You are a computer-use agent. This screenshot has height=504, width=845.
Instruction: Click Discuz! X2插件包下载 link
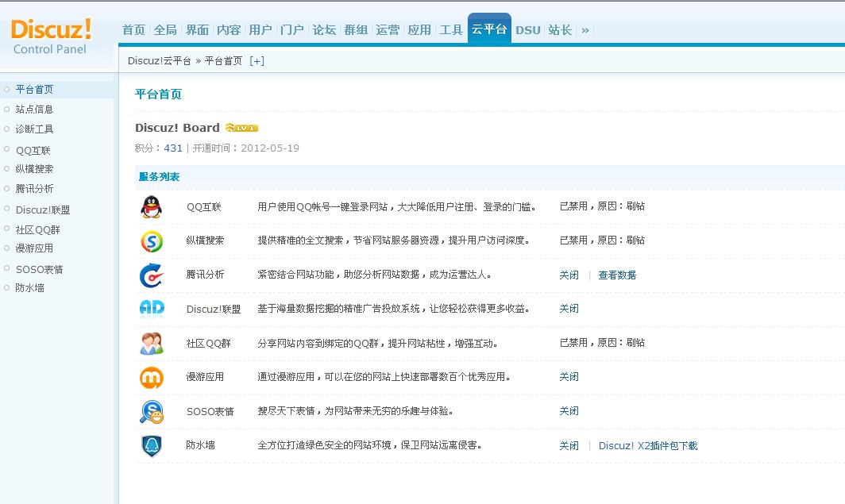tap(648, 446)
